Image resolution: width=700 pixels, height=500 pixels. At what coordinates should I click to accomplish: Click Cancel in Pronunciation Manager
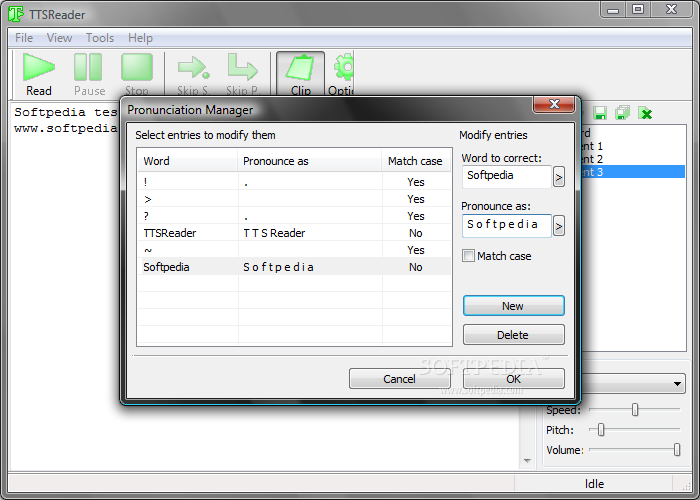pyautogui.click(x=400, y=379)
